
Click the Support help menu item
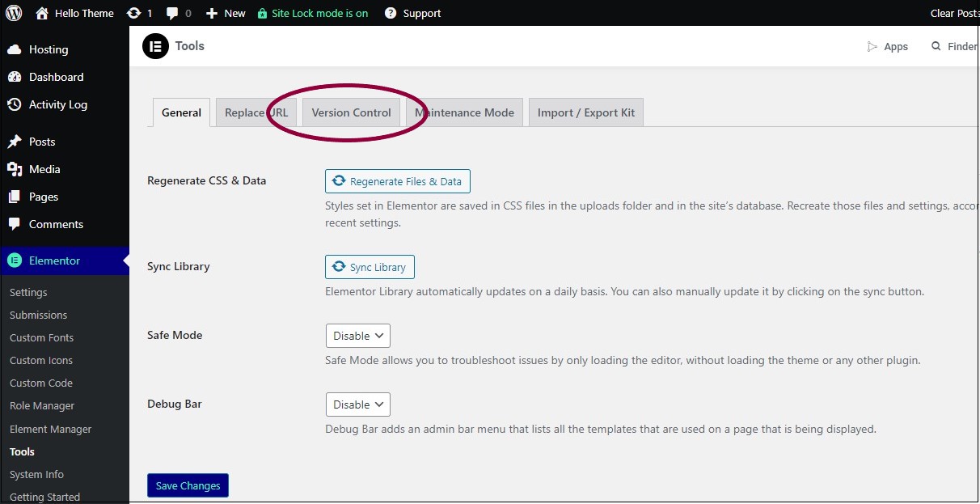click(x=413, y=13)
